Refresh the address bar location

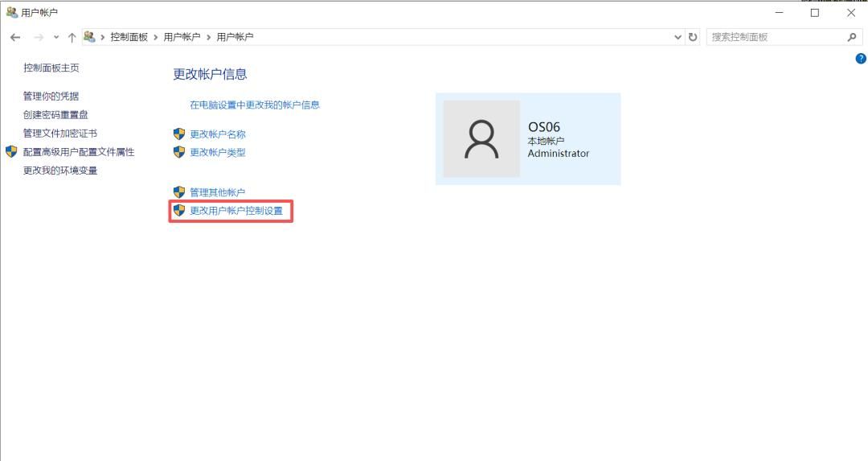693,37
